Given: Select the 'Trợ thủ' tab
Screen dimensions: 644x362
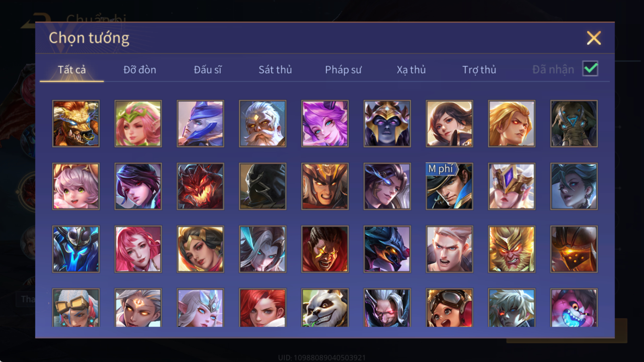Looking at the screenshot, I should [479, 70].
